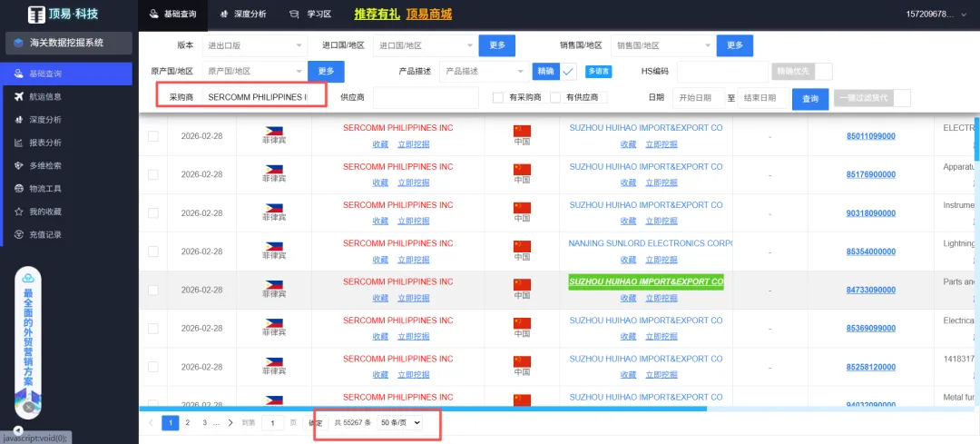Open HS code link 85258120000

(x=870, y=367)
